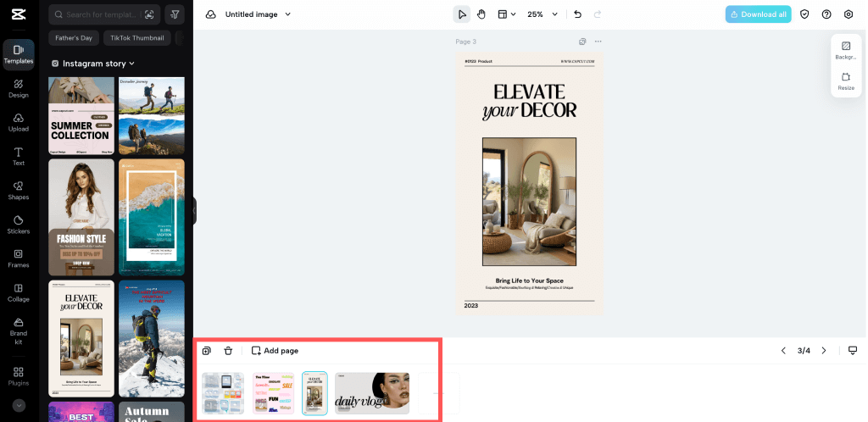Select the Templates sidebar tab
Screen dimensions: 868x422
(x=19, y=54)
